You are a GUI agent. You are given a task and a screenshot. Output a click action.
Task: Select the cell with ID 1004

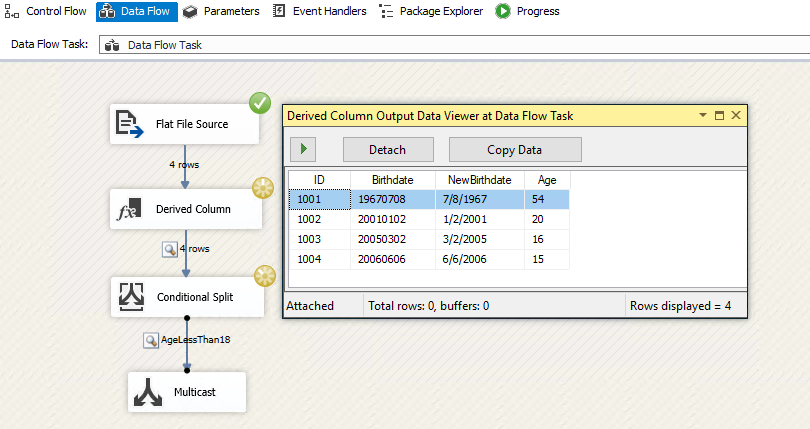(319, 259)
